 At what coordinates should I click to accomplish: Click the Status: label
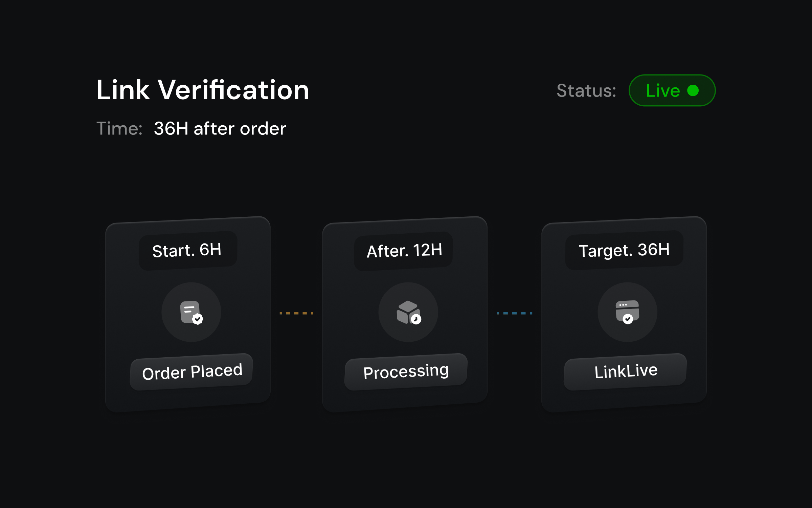586,91
